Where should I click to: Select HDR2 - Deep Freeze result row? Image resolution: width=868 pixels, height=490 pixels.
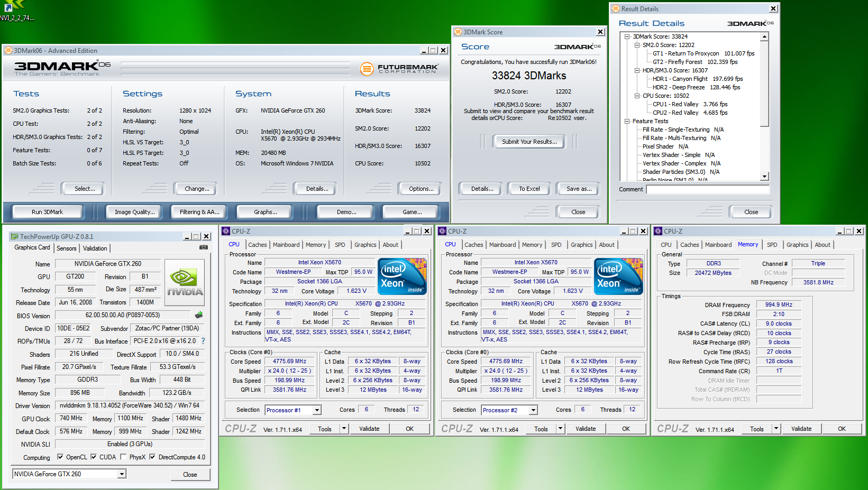[696, 87]
